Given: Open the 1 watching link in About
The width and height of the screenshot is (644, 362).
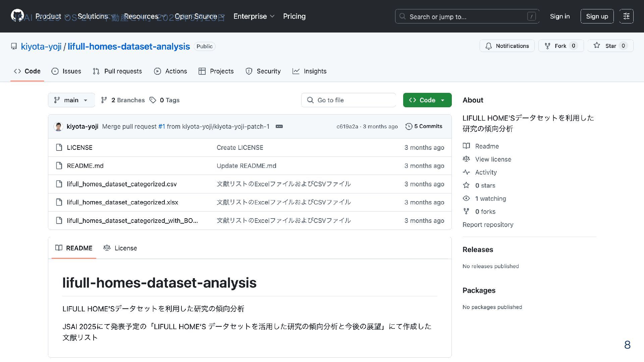Looking at the screenshot, I should pos(490,198).
